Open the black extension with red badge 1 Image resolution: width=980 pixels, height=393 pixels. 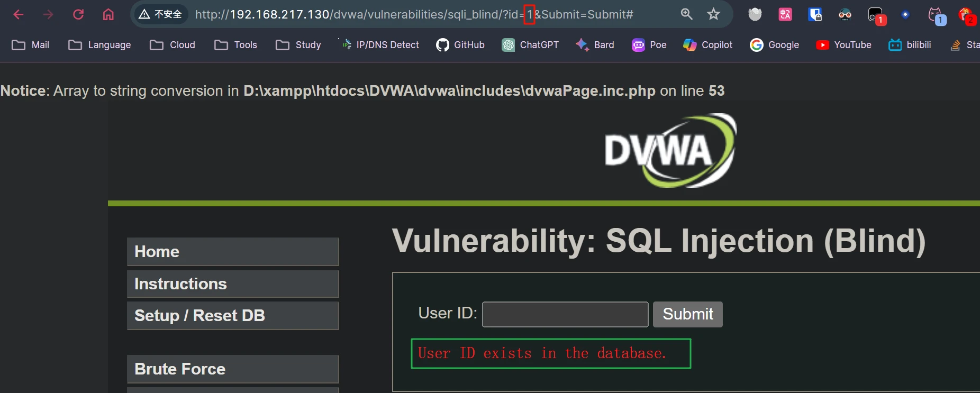[876, 15]
